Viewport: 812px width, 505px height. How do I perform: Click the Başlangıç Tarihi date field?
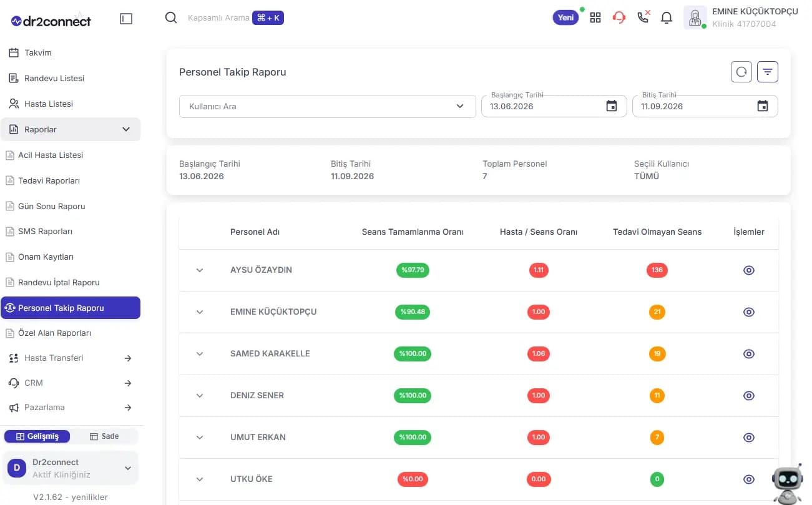click(x=554, y=106)
